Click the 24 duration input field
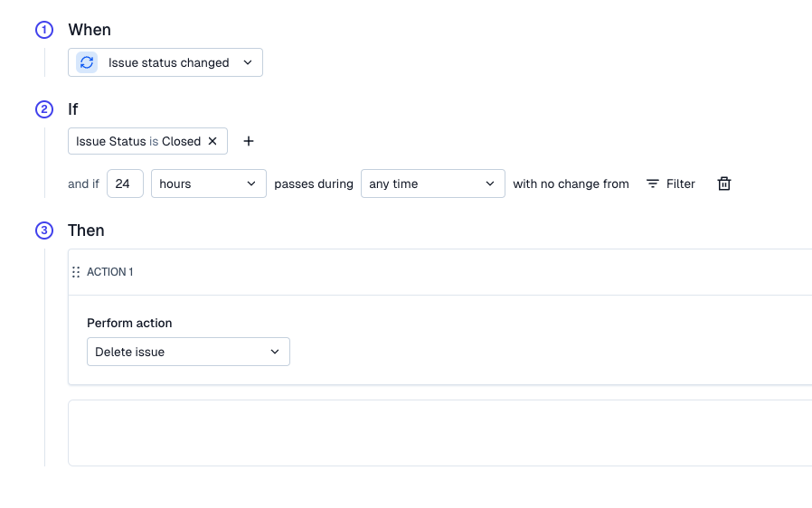Screen dimensions: 812x508 click(x=125, y=183)
